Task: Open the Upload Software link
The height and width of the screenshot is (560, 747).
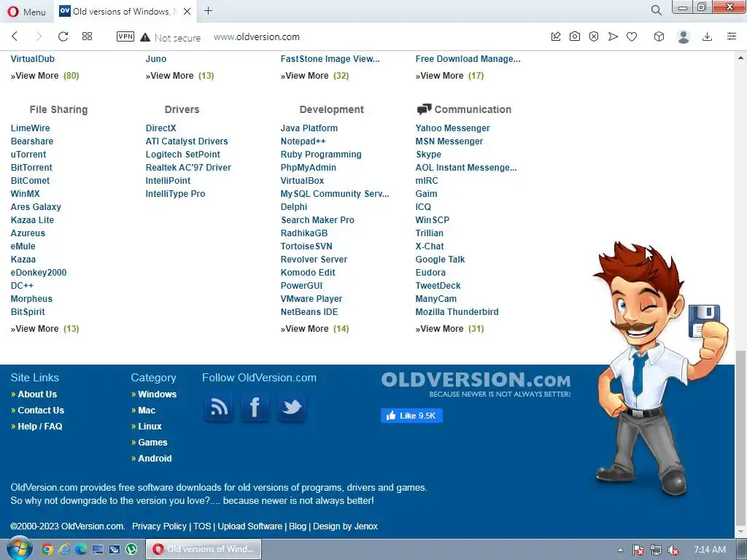Action: click(249, 526)
